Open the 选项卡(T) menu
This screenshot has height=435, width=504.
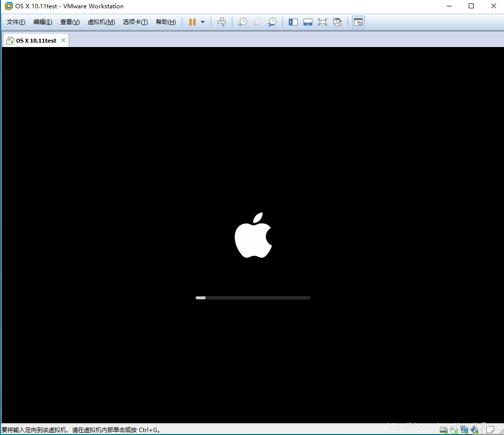coord(135,22)
